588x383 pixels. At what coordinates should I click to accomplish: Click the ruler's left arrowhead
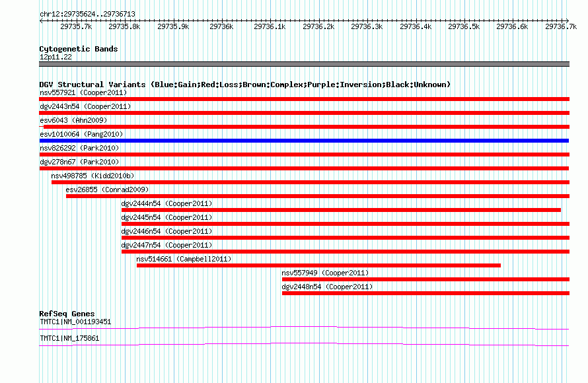tap(41, 21)
